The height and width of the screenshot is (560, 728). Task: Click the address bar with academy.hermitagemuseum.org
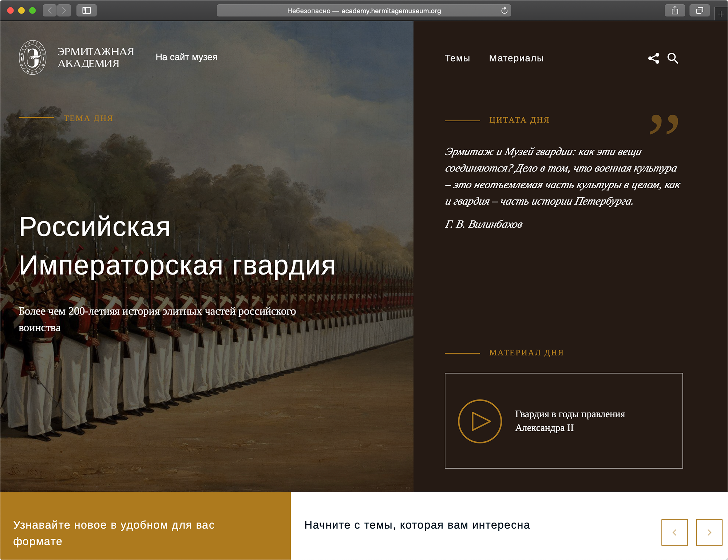point(364,11)
